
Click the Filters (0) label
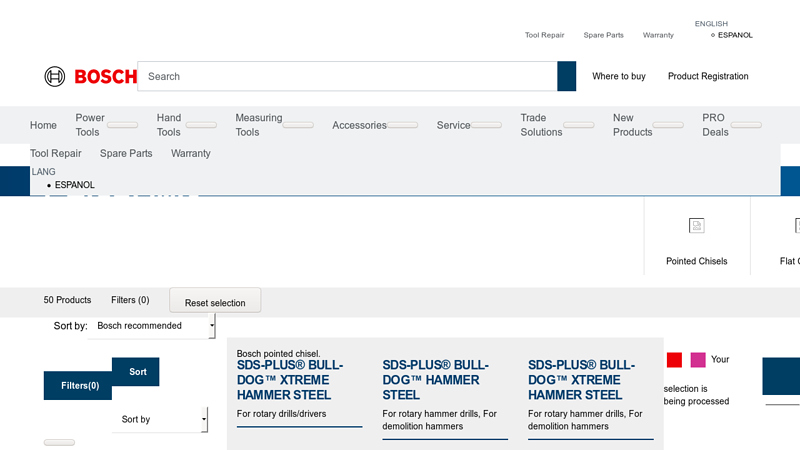pyautogui.click(x=130, y=300)
